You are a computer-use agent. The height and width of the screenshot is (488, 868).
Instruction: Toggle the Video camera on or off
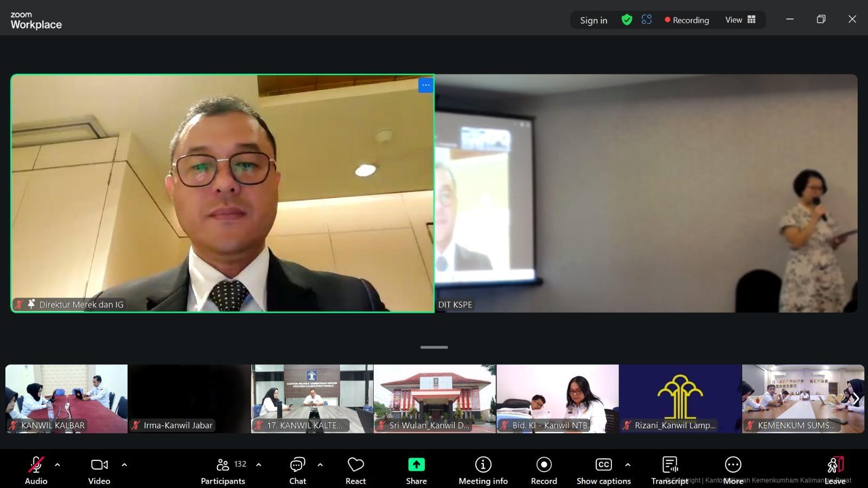point(99,470)
